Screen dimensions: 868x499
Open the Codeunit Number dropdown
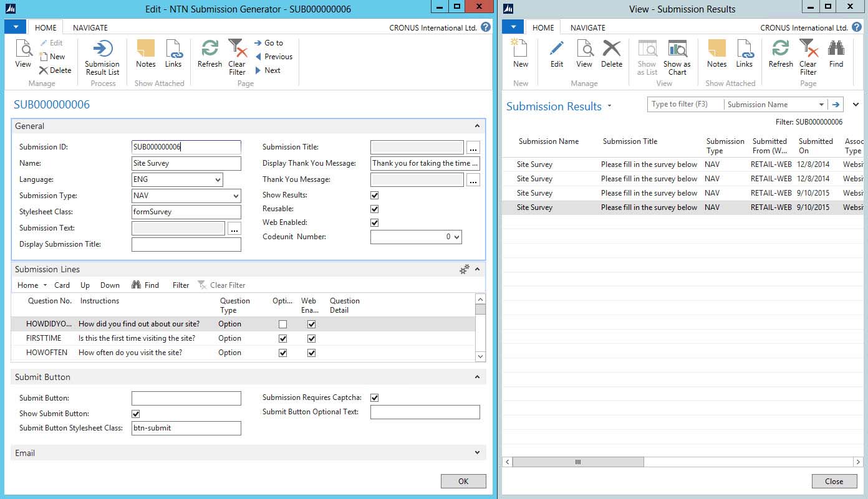[x=456, y=237]
